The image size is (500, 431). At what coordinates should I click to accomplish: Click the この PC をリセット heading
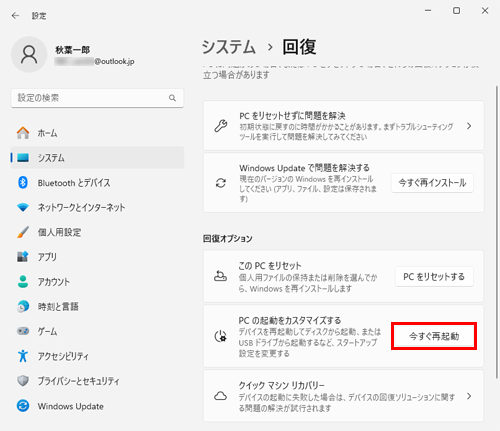coord(270,266)
